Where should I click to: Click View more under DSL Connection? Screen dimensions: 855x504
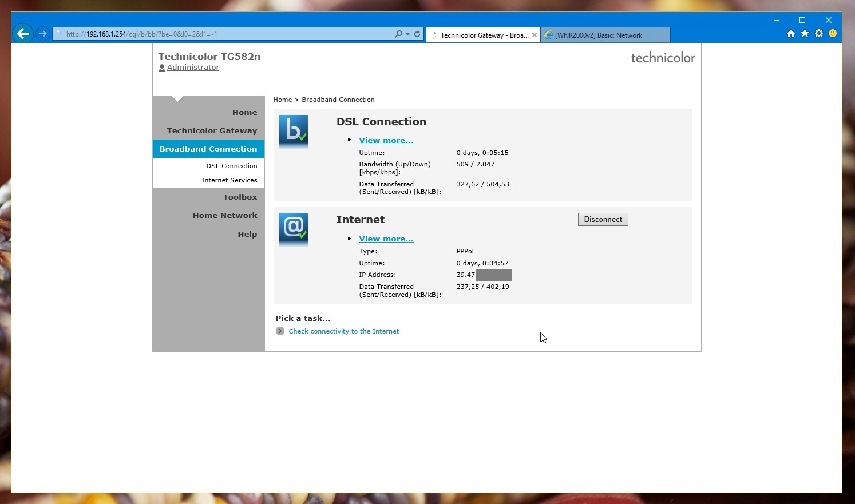click(386, 140)
